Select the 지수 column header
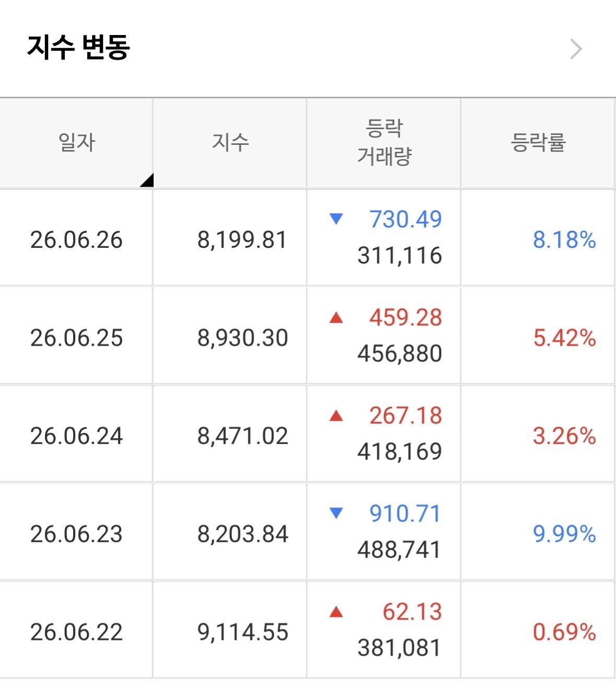Image resolution: width=616 pixels, height=697 pixels. tap(230, 142)
